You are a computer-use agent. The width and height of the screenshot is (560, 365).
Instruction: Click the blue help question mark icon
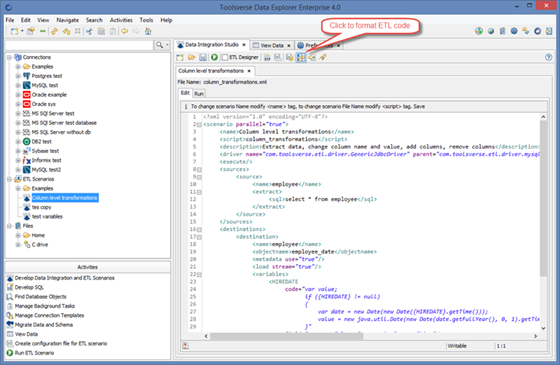point(549,57)
